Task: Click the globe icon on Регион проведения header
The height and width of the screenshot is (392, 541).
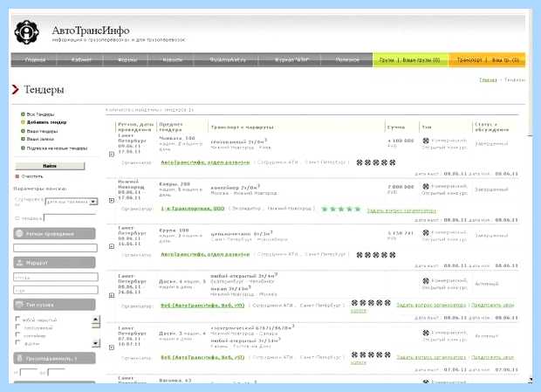Action: (20, 234)
